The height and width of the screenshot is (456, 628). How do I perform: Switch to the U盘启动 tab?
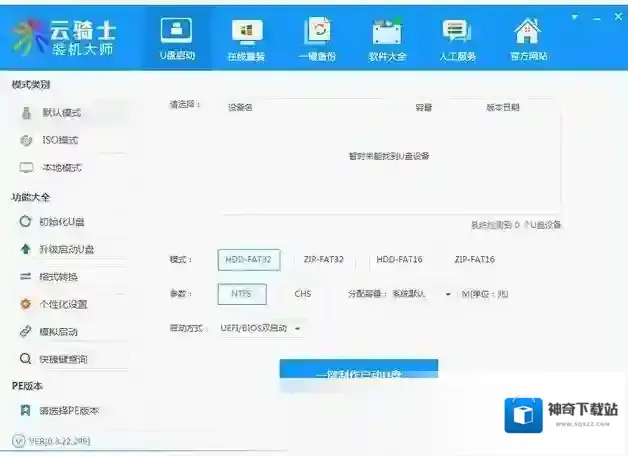tap(177, 38)
